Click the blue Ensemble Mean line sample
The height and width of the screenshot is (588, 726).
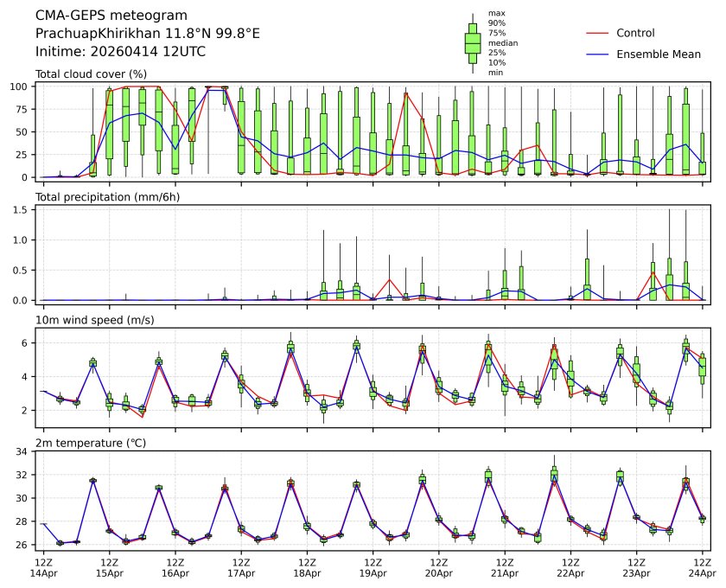coord(597,54)
